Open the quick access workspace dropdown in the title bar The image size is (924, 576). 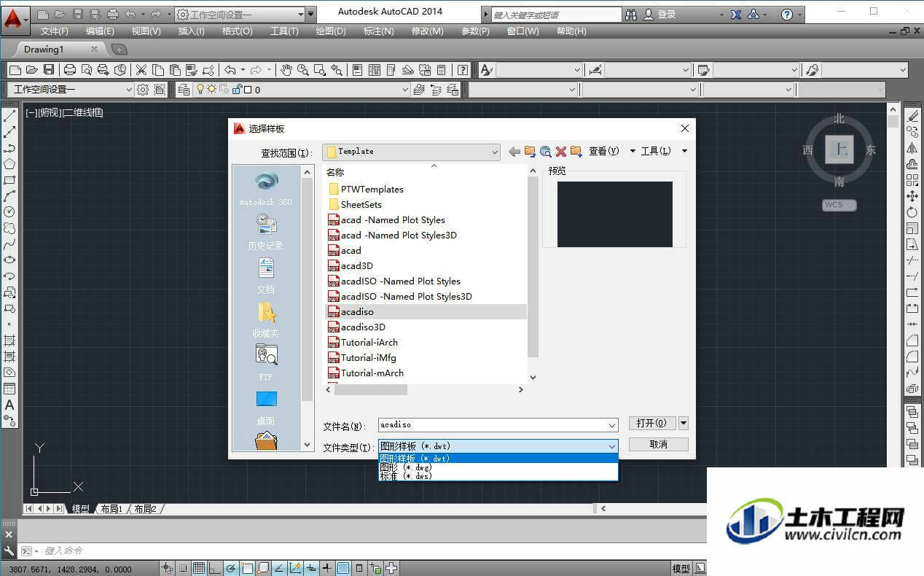pos(240,15)
